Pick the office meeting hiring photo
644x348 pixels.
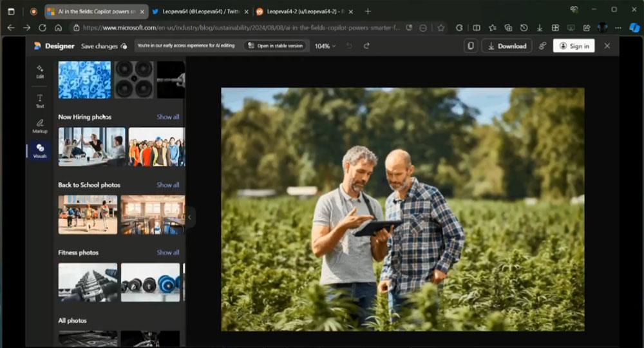click(91, 147)
